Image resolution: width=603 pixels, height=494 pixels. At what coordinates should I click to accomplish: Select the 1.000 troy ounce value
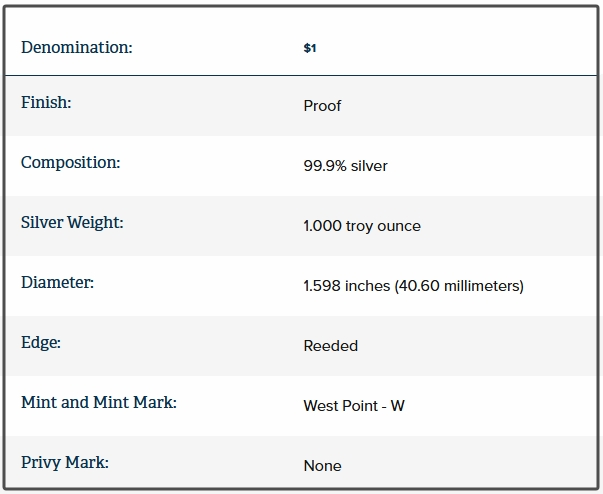pos(362,225)
